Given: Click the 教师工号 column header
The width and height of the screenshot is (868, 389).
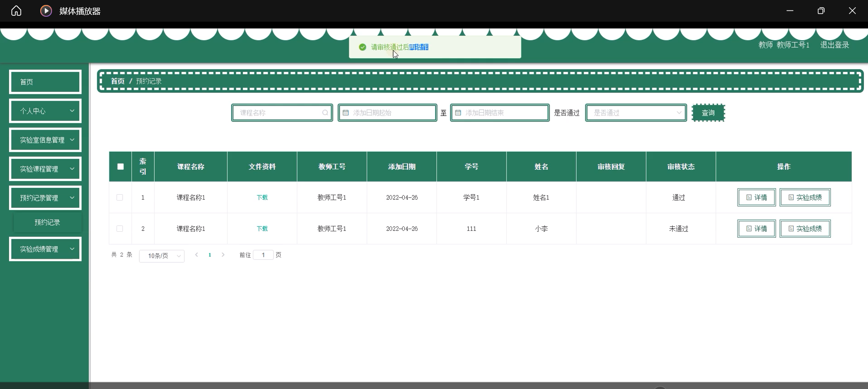Looking at the screenshot, I should [x=332, y=167].
